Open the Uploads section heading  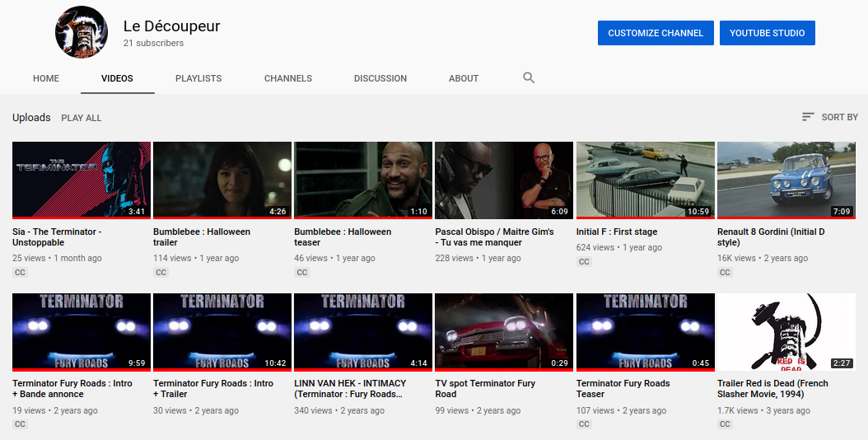31,118
